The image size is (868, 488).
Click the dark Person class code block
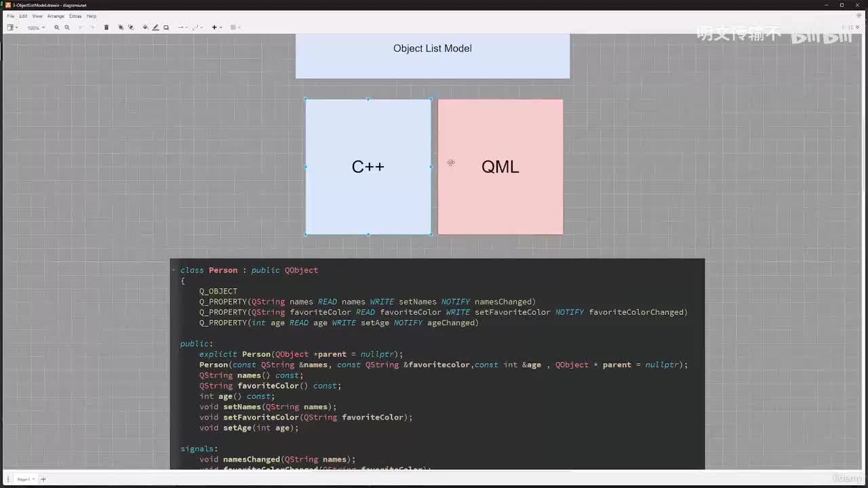[x=437, y=364]
